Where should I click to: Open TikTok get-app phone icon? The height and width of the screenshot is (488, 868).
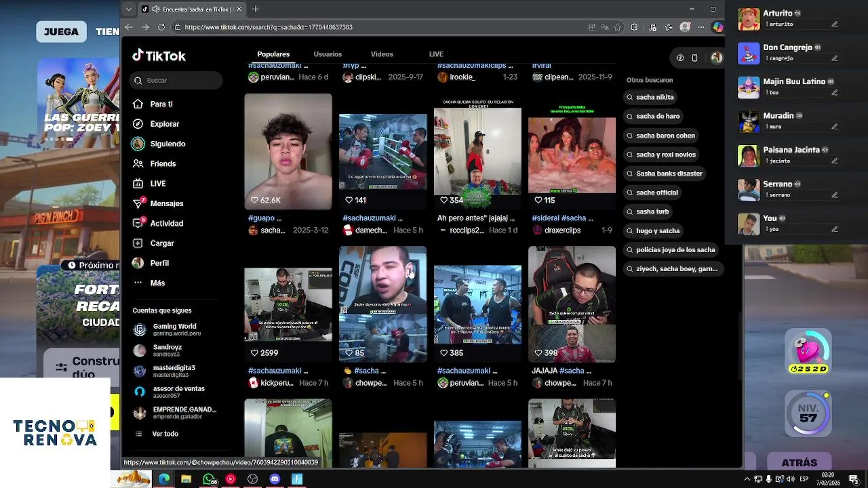694,58
